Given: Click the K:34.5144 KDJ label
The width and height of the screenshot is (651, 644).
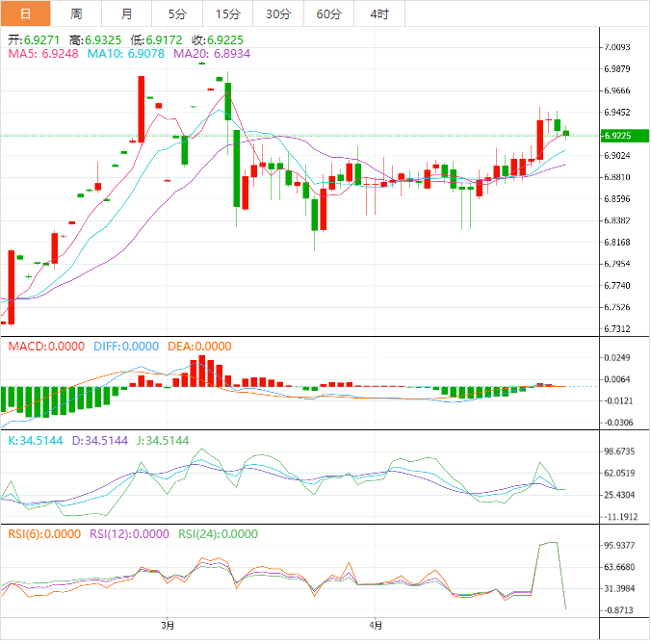Looking at the screenshot, I should 36,440.
